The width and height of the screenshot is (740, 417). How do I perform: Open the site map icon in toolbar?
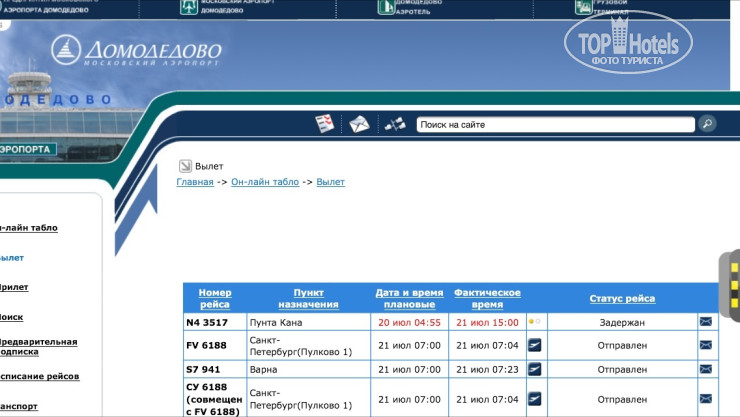click(x=325, y=124)
